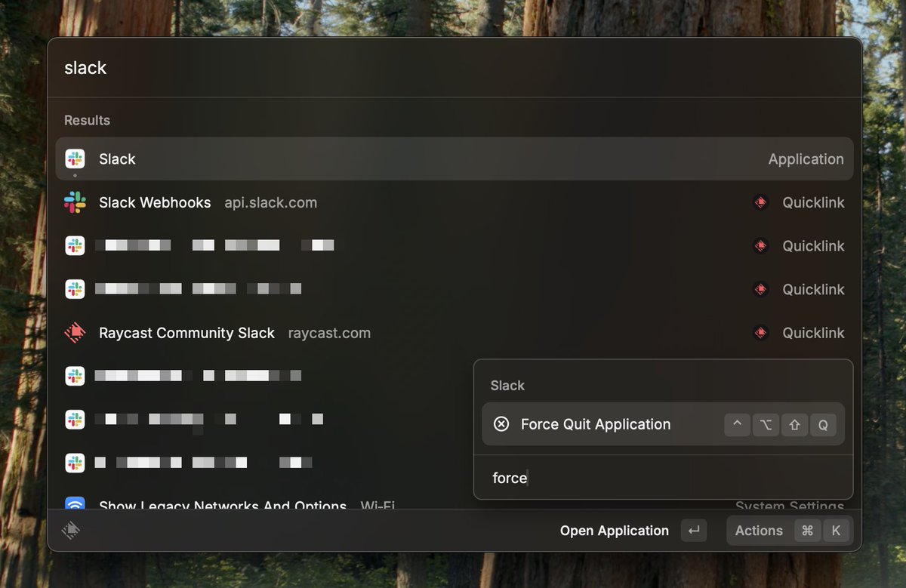
Task: Click the Wi-Fi icon of Show Legacy Networks row
Action: click(75, 504)
